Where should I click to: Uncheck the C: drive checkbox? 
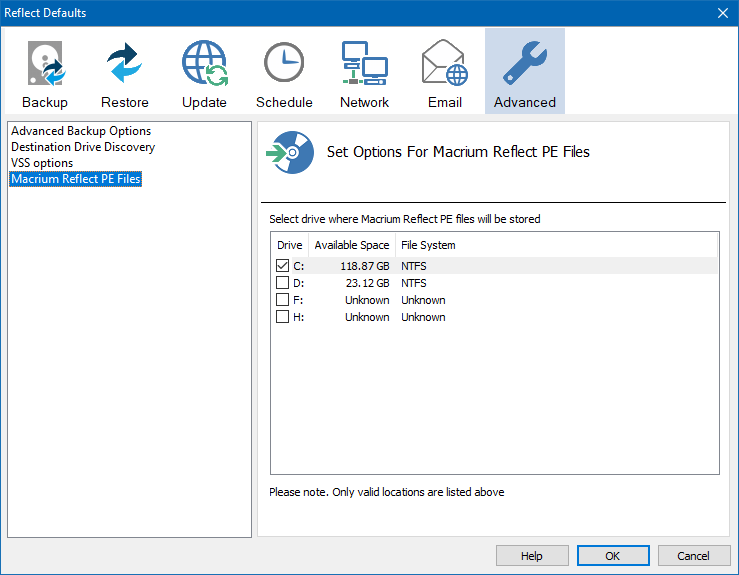coord(282,266)
